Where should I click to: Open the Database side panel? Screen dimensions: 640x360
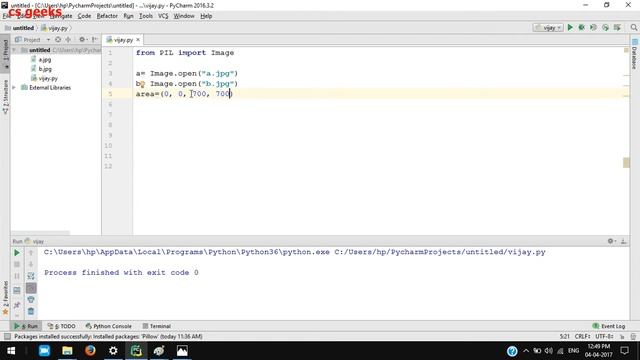tap(634, 54)
